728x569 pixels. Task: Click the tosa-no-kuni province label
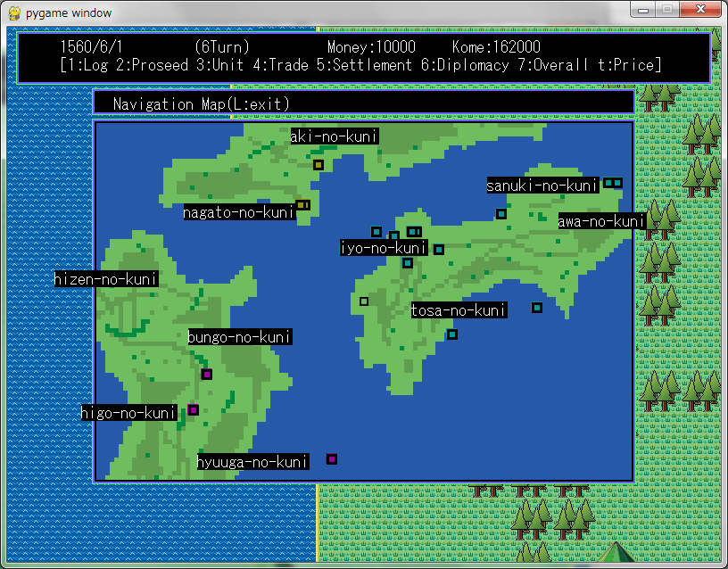click(x=459, y=310)
